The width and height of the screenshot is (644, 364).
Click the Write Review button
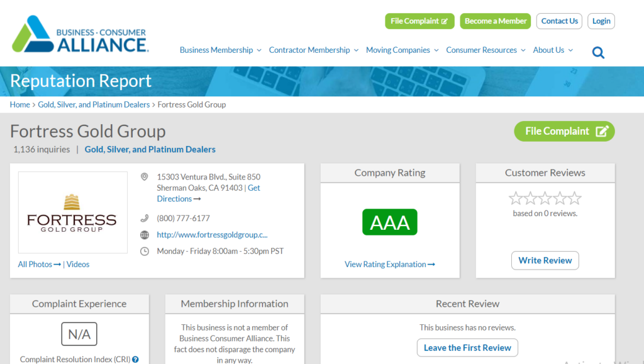point(545,260)
